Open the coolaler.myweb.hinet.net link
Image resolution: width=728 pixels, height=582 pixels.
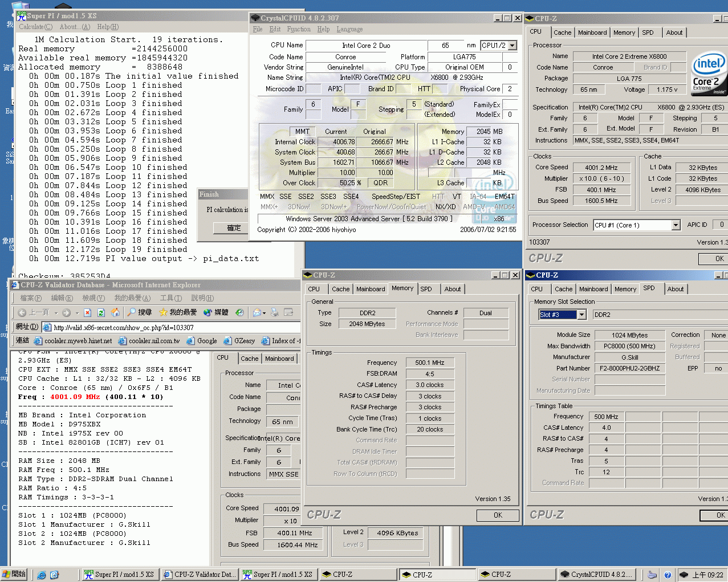pyautogui.click(x=73, y=341)
